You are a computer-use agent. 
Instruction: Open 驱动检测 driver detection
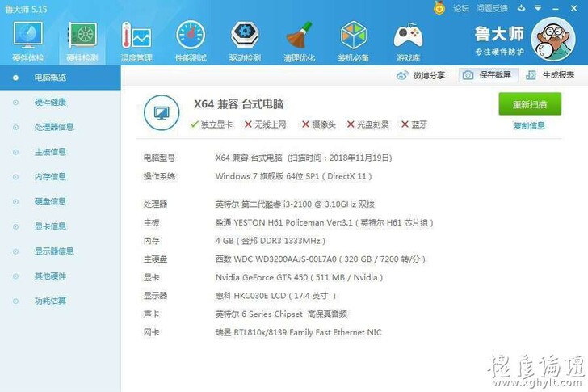pos(245,42)
